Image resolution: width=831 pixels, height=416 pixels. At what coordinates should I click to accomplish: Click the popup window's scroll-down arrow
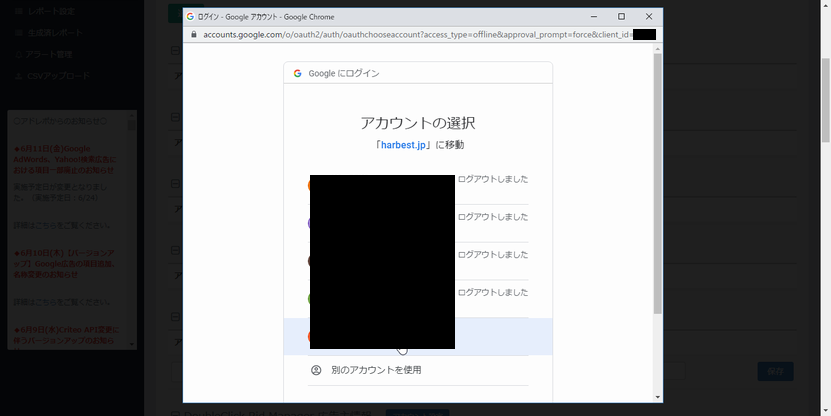(x=658, y=397)
